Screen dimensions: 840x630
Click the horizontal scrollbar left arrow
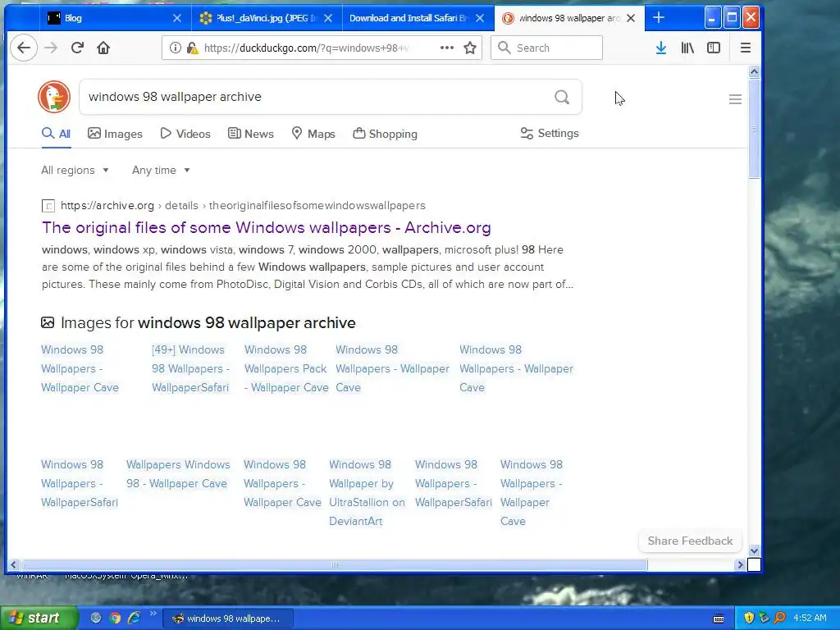coord(13,564)
